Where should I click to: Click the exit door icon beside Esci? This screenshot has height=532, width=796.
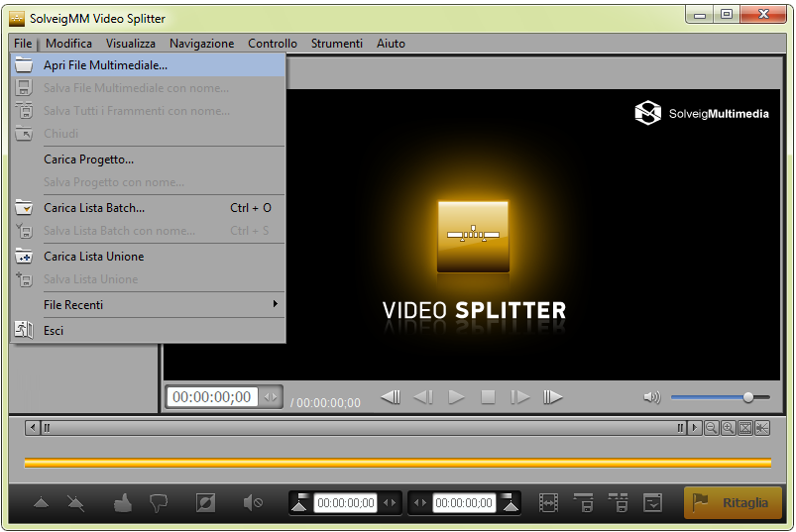click(24, 330)
